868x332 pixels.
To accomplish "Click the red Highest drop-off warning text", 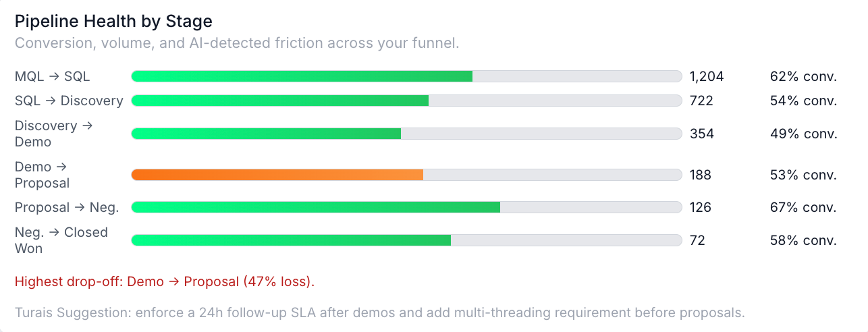I will pyautogui.click(x=165, y=281).
